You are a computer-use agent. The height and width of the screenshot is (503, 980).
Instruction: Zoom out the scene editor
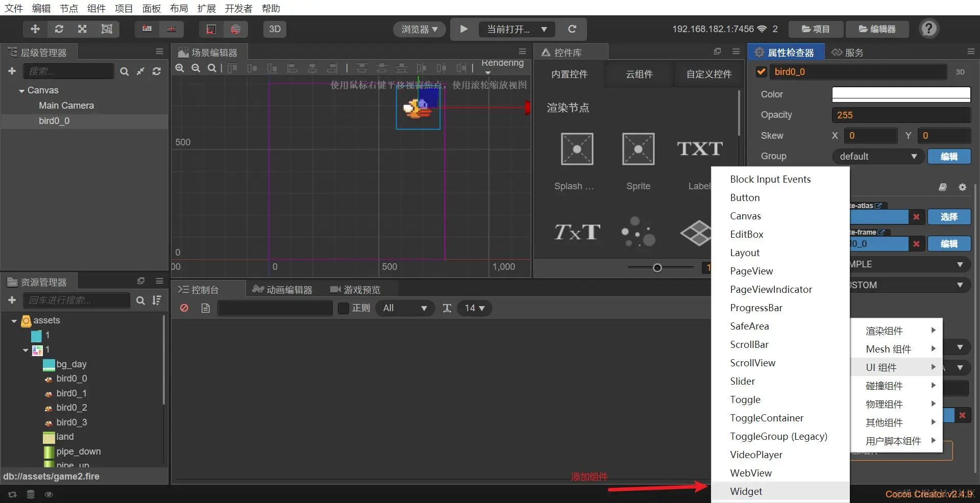pos(196,68)
